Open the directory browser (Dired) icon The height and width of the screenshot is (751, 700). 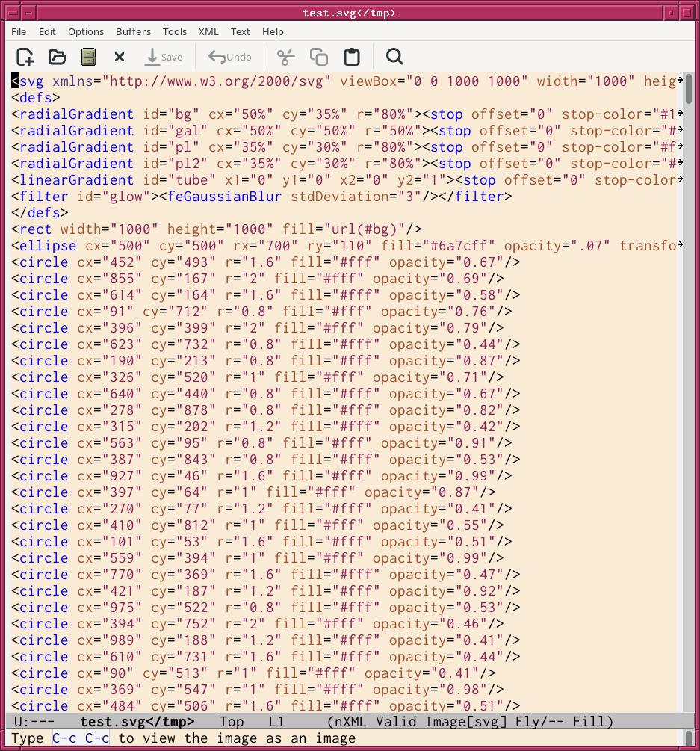point(89,57)
